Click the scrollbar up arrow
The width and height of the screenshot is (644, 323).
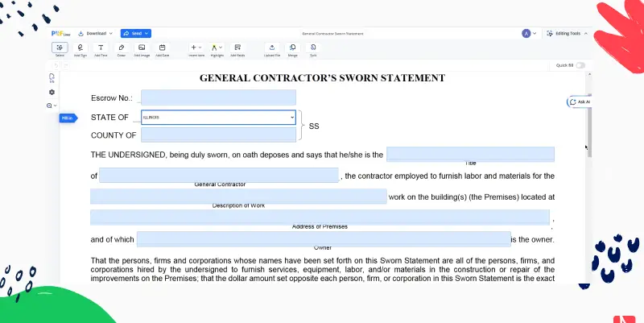point(589,74)
